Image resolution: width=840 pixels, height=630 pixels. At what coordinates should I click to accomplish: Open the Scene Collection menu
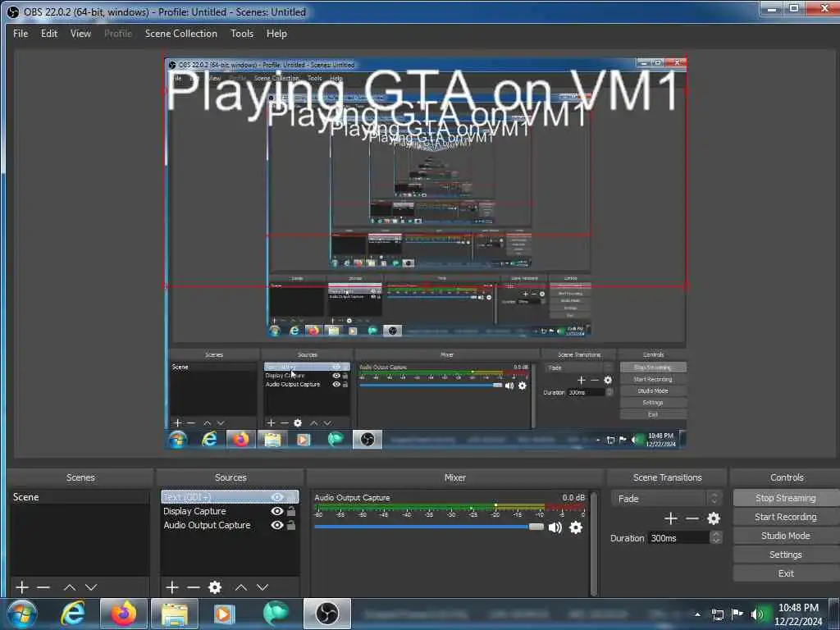(181, 33)
